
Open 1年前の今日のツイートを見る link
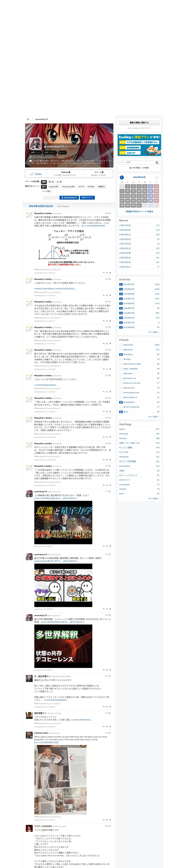coord(139,212)
